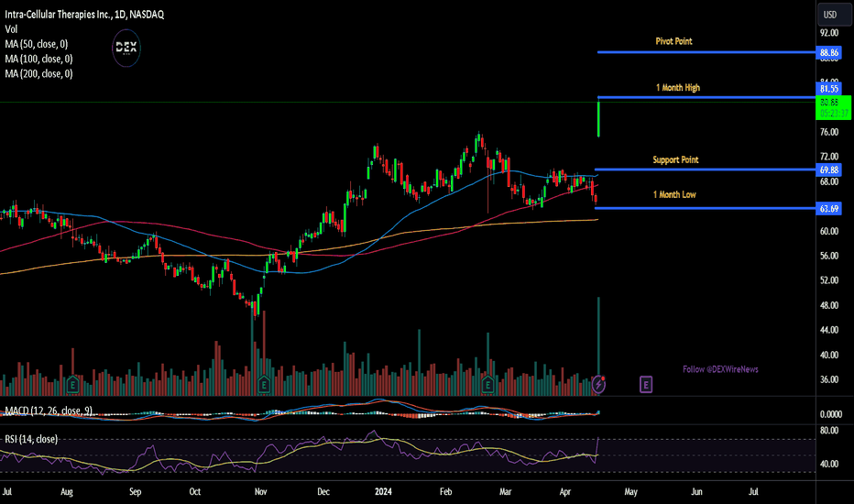
Task: Click the 48.00 price axis value
Action: point(829,305)
